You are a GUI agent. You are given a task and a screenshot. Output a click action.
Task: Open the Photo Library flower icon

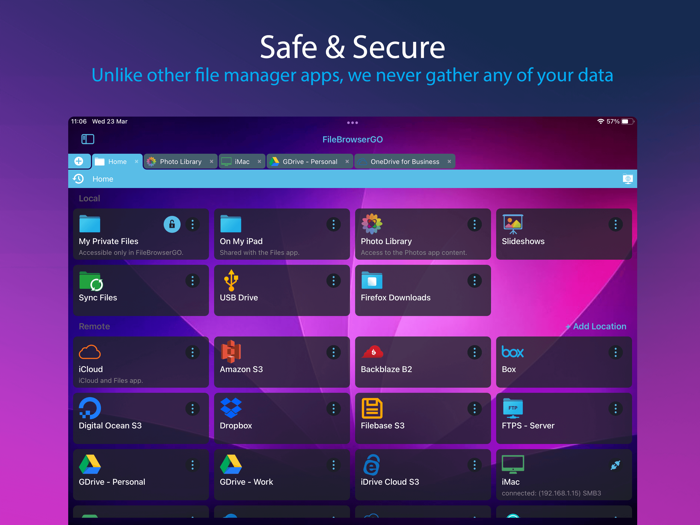tap(371, 224)
